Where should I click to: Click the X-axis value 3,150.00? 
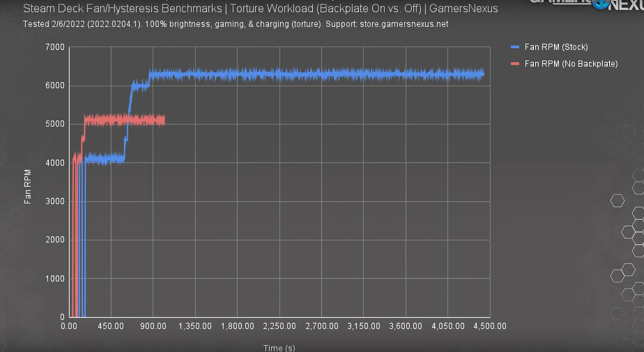click(x=364, y=326)
